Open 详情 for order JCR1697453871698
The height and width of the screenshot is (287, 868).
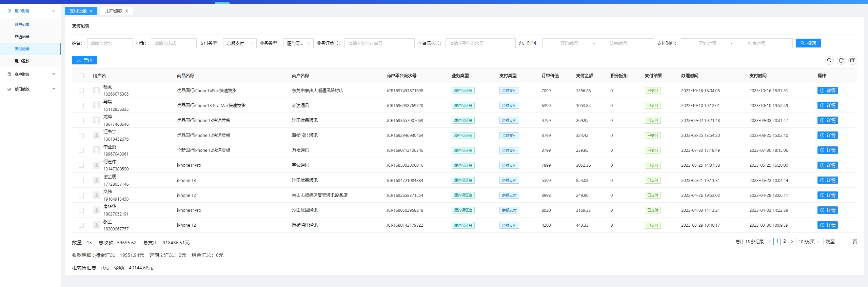(x=827, y=90)
